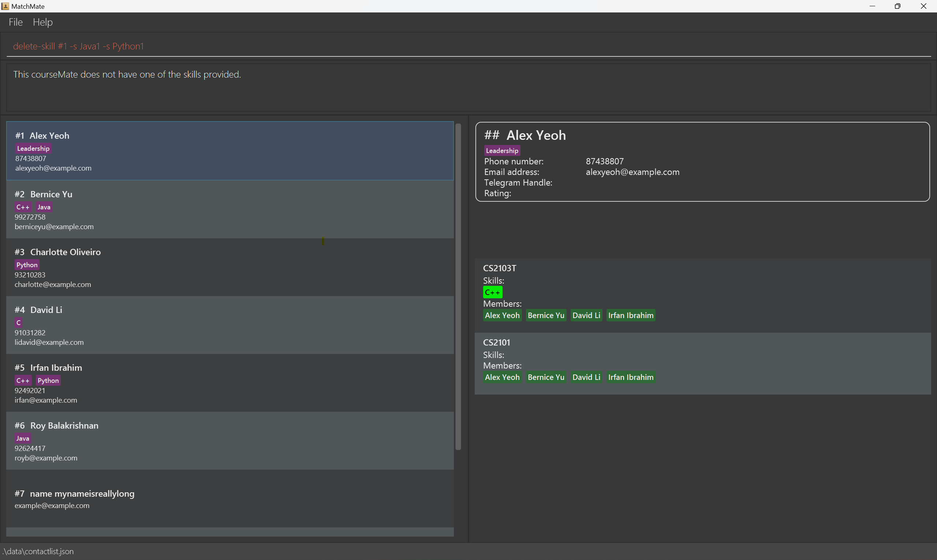Image resolution: width=937 pixels, height=560 pixels.
Task: Select the #5 Irfan Ibrahim contact card
Action: click(230, 382)
